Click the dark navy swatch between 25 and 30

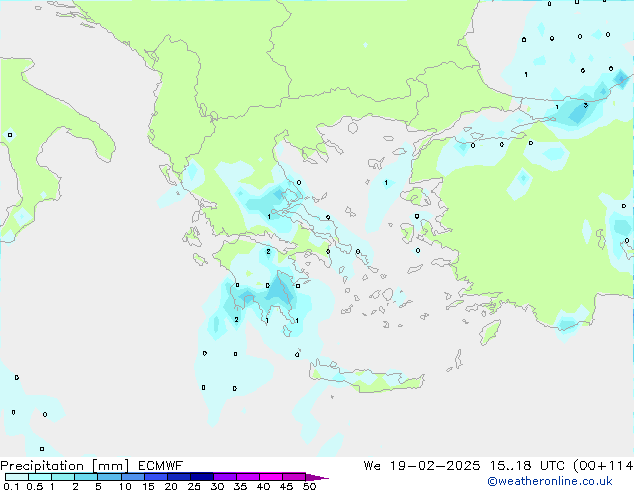pos(202,477)
